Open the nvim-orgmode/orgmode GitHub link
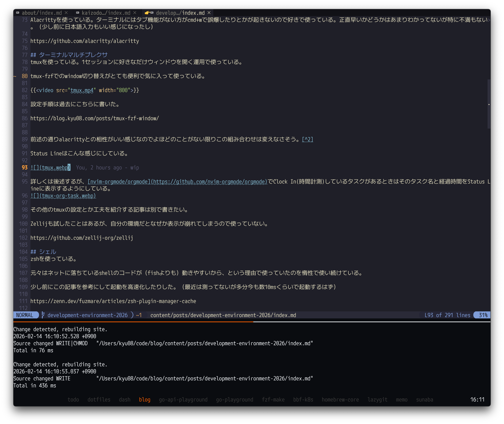Image resolution: width=504 pixels, height=424 pixels. [x=177, y=181]
